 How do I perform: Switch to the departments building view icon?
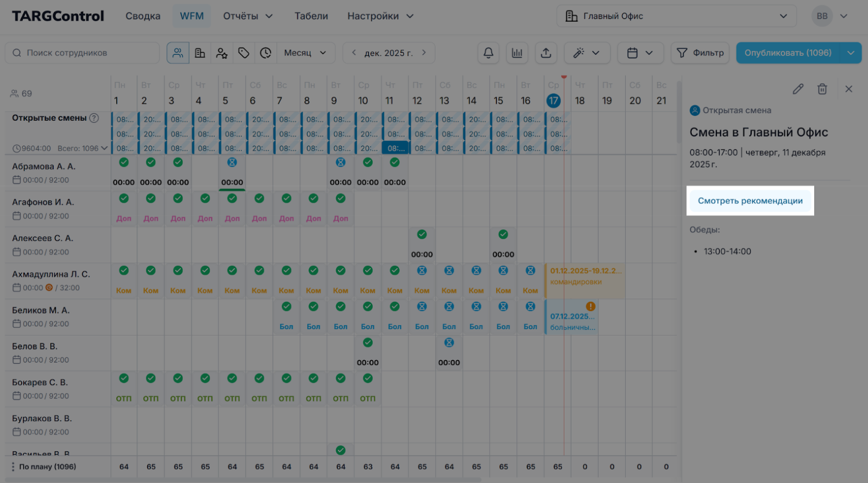coord(200,53)
